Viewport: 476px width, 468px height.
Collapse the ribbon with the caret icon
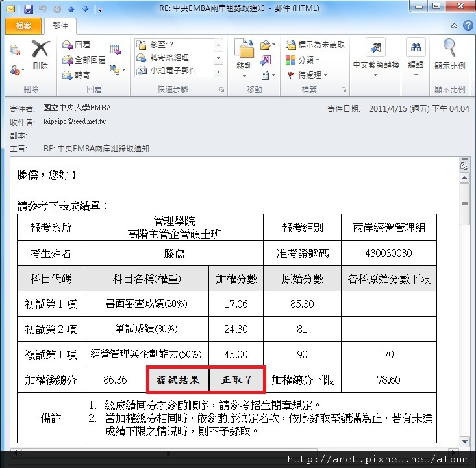(x=454, y=26)
